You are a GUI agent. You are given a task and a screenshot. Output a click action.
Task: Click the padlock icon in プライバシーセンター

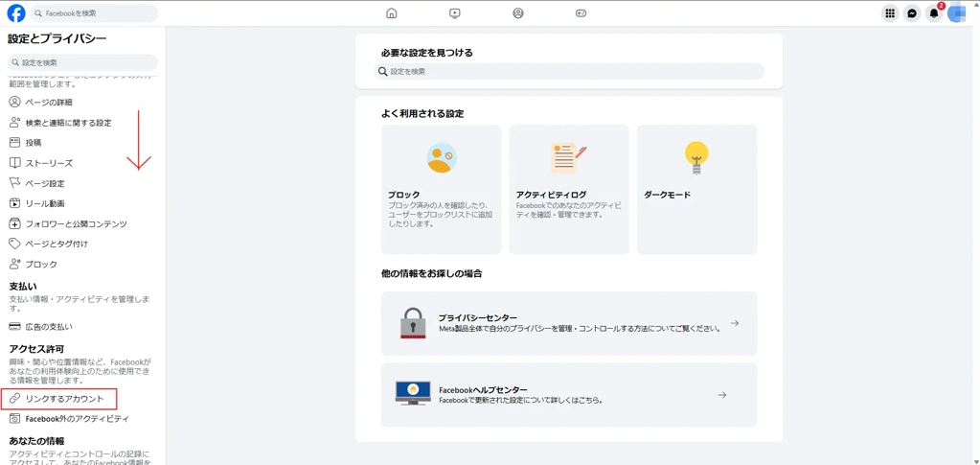coord(413,323)
